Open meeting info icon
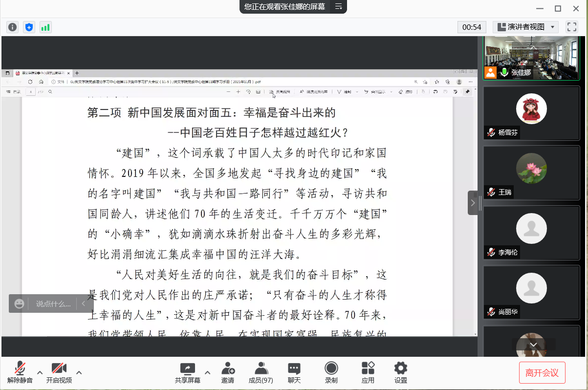The height and width of the screenshot is (390, 588). [x=12, y=27]
